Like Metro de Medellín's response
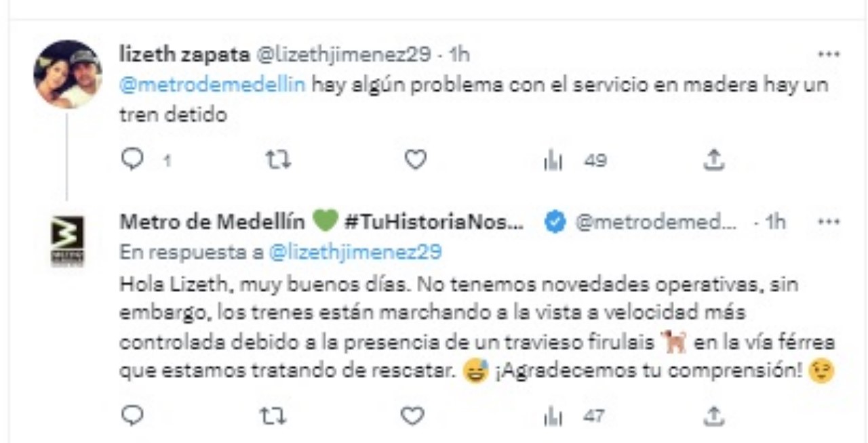Screen dimensions: 868x443 click(412, 415)
